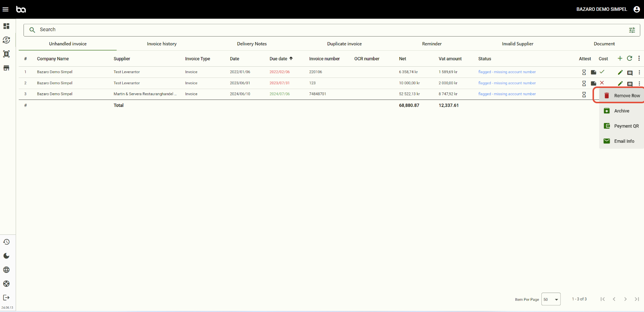
Task: Click BAZARO DEMO SIMPEL account name
Action: point(601,9)
